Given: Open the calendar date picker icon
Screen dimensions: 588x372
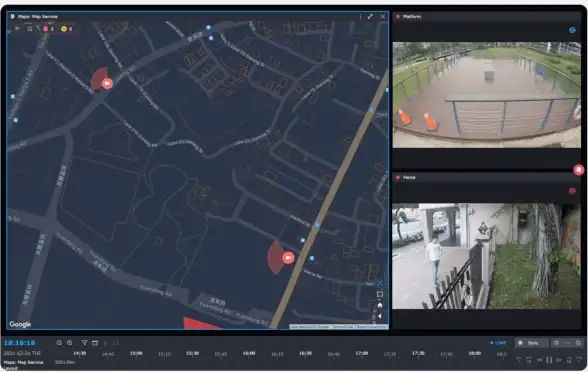Looking at the screenshot, I should [95, 343].
